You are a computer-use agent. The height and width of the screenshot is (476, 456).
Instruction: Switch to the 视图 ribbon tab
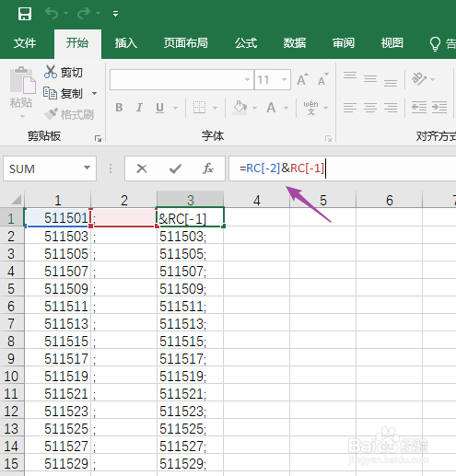point(392,43)
